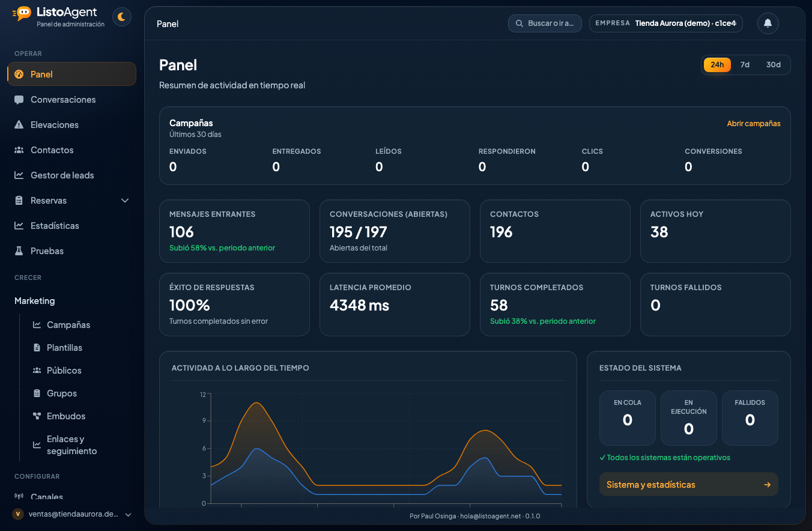
Task: Click the Grupos clipboard icon
Action: pos(37,393)
